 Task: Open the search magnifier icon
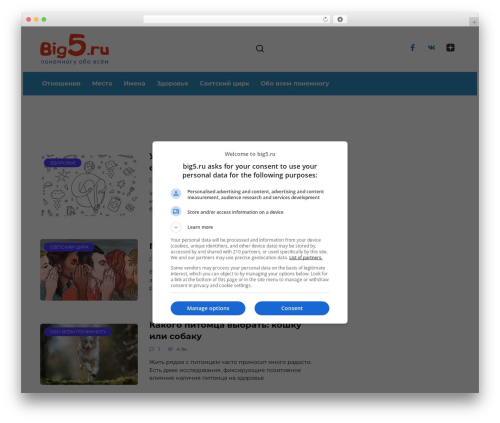coord(260,49)
